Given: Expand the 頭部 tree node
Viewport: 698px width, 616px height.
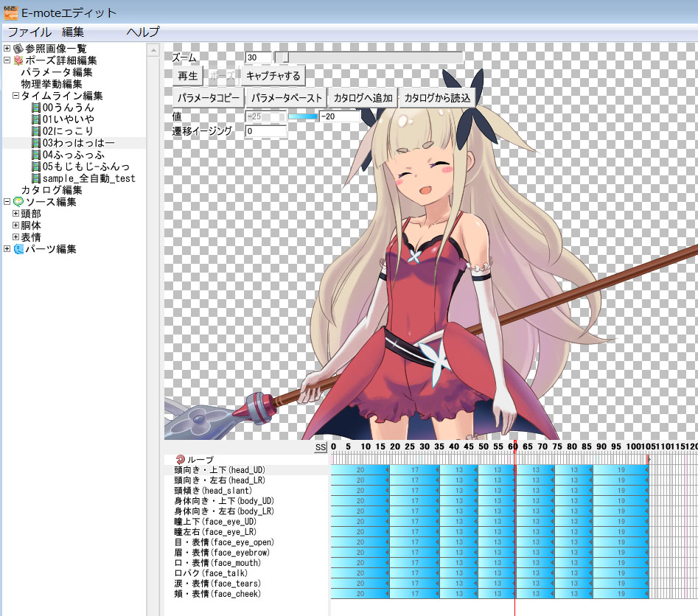Looking at the screenshot, I should 15,214.
